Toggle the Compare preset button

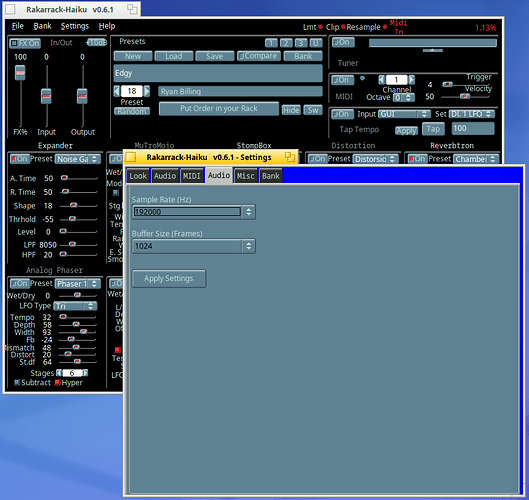tap(259, 56)
